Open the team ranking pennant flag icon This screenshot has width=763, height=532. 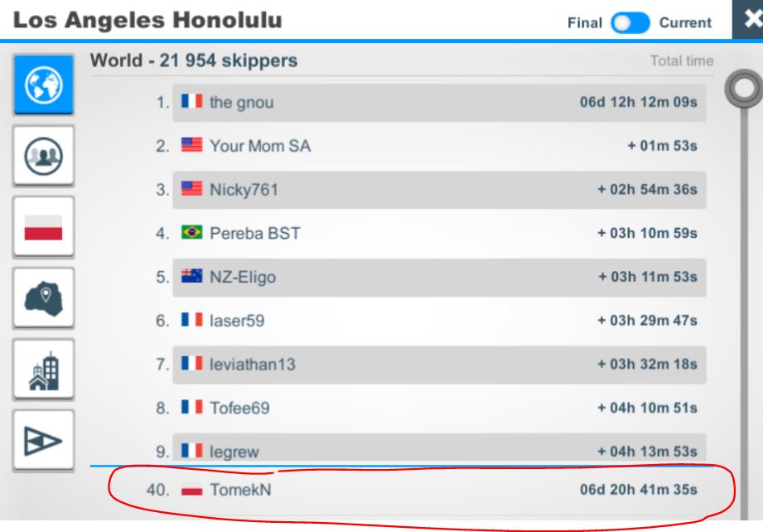(44, 441)
